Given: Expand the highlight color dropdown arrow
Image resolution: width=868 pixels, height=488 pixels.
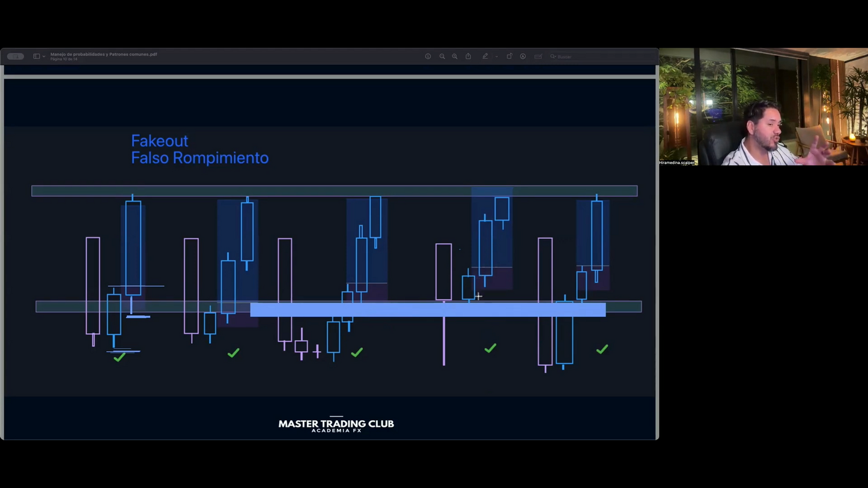Looking at the screenshot, I should tap(497, 56).
